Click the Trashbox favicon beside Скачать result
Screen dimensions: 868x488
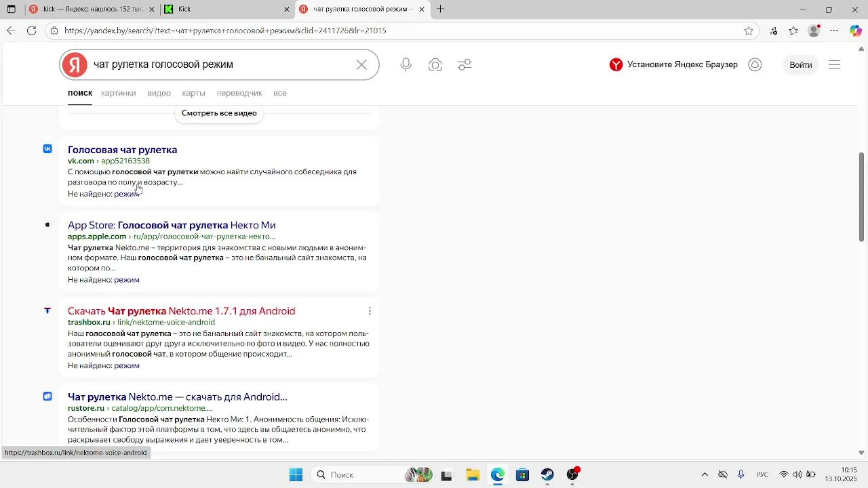47,310
